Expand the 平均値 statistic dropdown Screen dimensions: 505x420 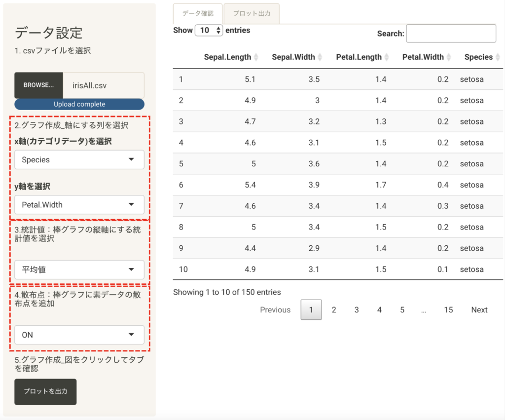click(79, 270)
